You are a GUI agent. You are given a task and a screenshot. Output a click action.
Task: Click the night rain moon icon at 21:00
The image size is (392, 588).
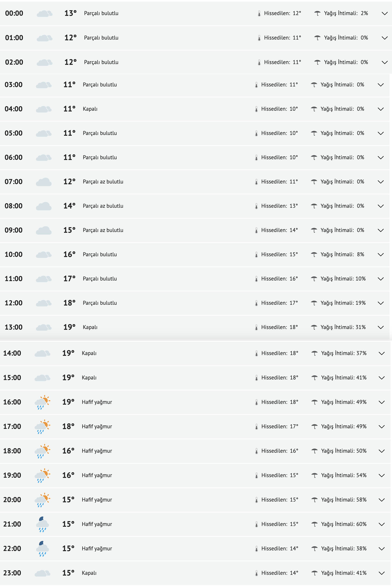[42, 524]
